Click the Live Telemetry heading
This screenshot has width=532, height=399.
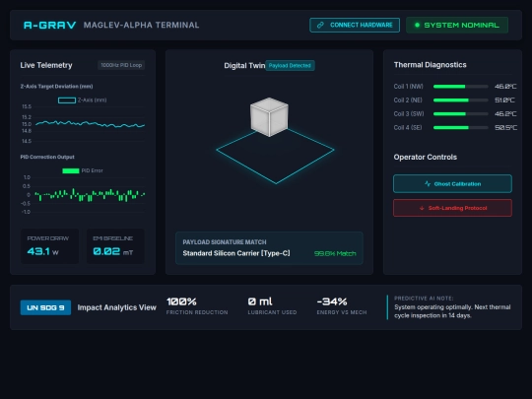pos(46,65)
